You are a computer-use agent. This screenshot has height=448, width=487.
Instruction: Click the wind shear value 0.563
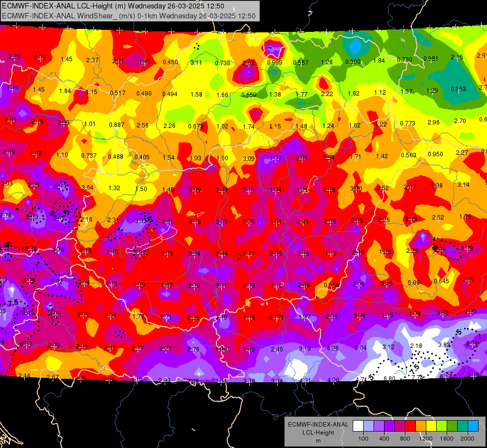[408, 155]
